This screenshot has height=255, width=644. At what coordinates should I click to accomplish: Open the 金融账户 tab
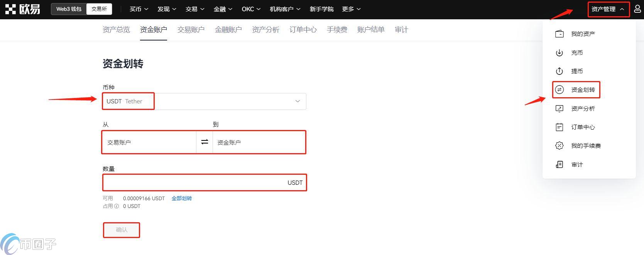(x=228, y=30)
